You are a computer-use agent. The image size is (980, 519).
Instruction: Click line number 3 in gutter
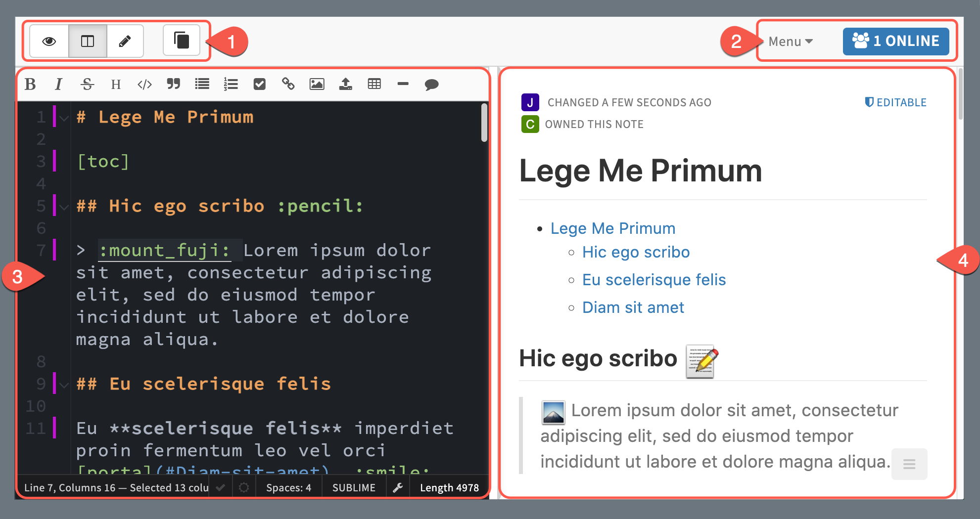pyautogui.click(x=41, y=162)
